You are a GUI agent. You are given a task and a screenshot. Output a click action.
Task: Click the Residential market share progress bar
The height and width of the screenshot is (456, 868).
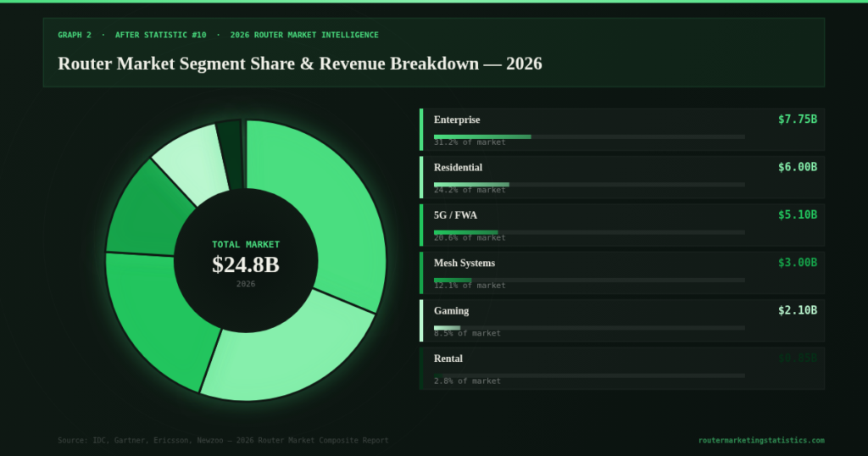[x=589, y=184]
